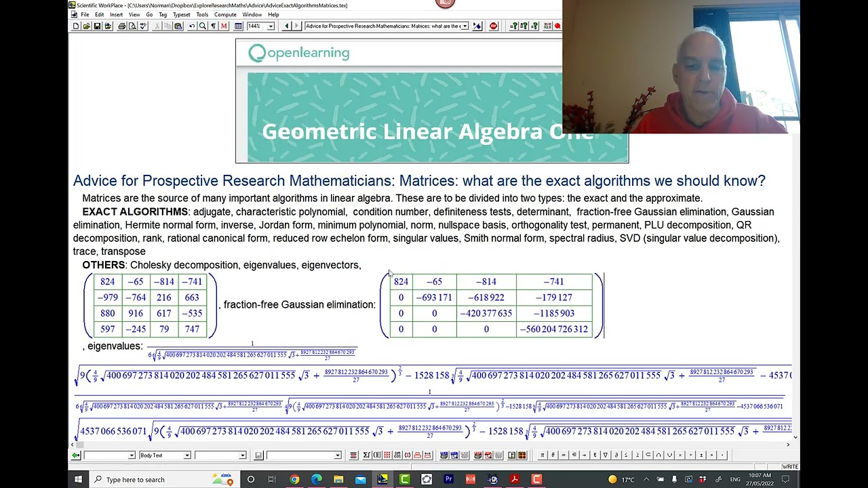
Task: Click the openlearning logo
Action: 299,53
